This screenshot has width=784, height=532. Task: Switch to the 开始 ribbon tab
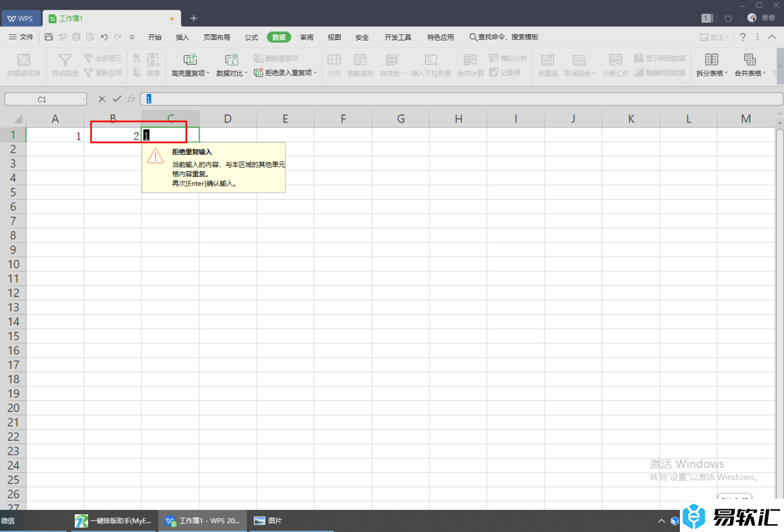click(x=155, y=37)
